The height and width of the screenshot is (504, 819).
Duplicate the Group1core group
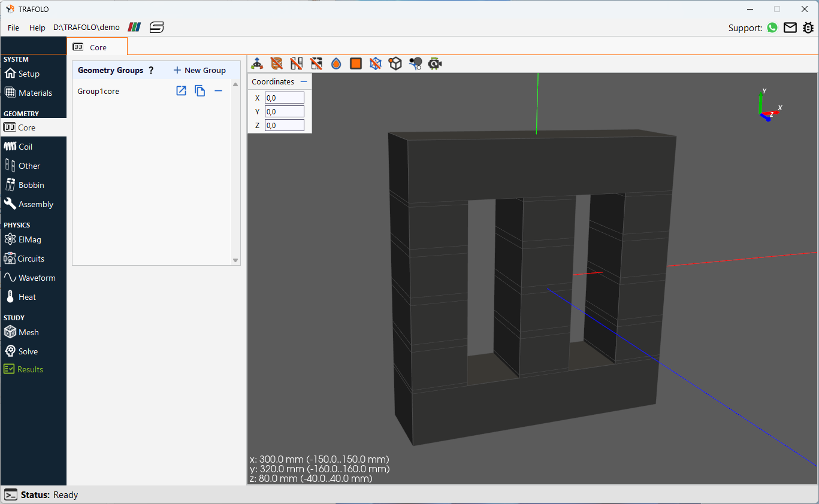(200, 90)
